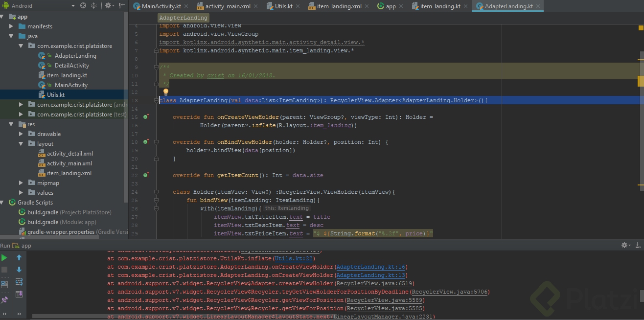Click the collapse all icon in project panel
This screenshot has width=644, height=320.
(94, 6)
